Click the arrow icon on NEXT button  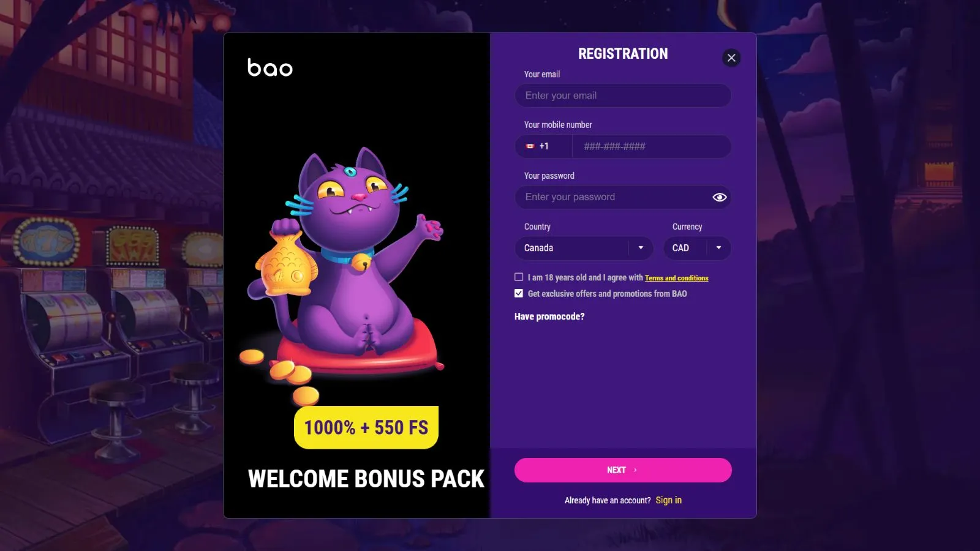point(635,470)
